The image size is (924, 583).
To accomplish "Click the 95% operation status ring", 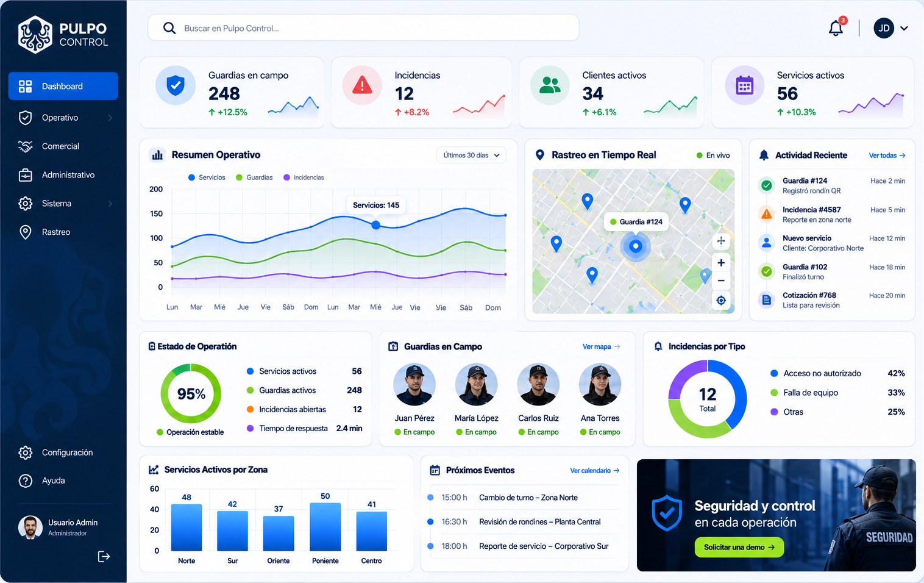I will (x=191, y=394).
